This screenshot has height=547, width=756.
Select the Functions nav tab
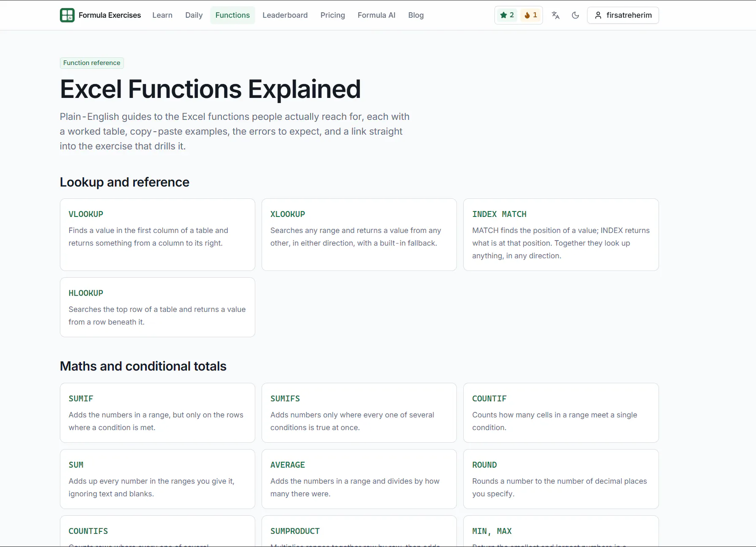(232, 15)
